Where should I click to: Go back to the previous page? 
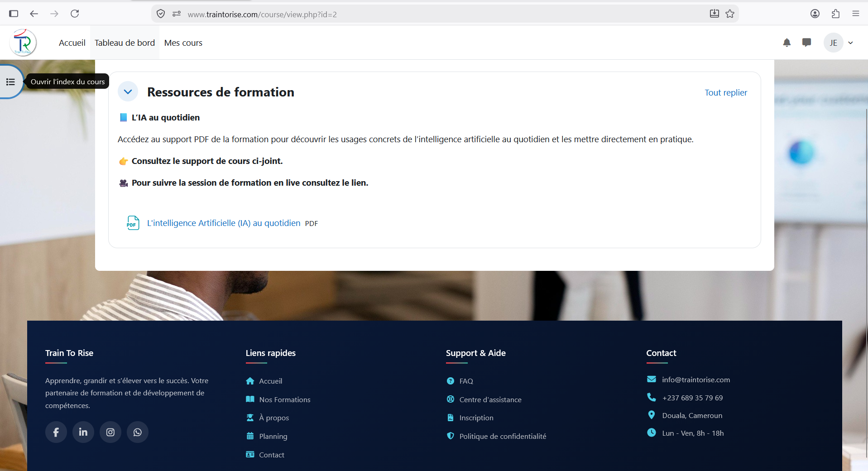(x=34, y=14)
